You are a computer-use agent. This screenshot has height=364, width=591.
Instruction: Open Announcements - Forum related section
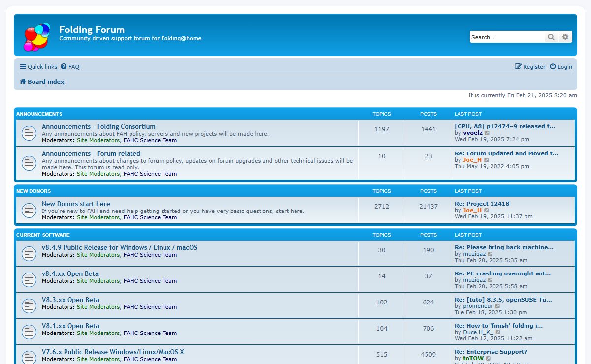pyautogui.click(x=91, y=153)
